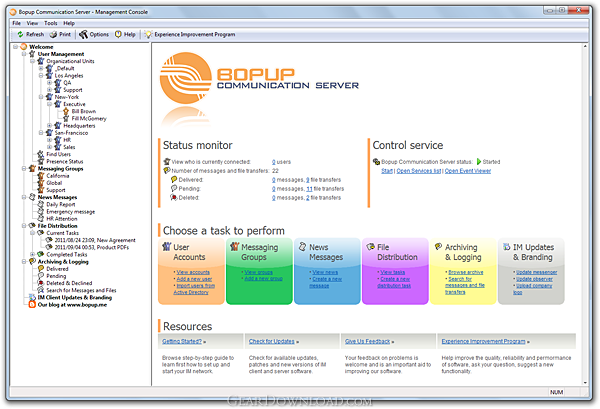Click the News Messages card icon
Viewport: 600px width, 409px height.
[x=302, y=247]
